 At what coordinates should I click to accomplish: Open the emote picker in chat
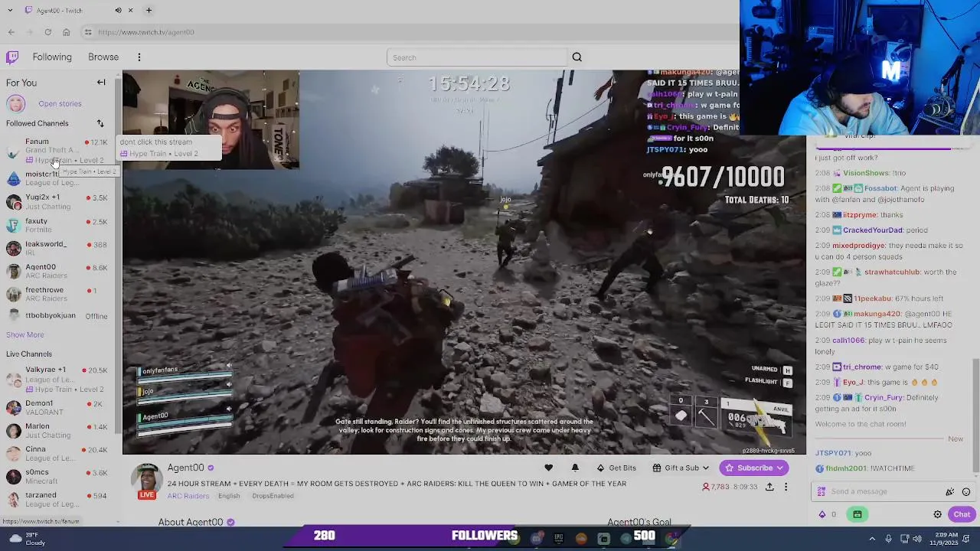click(966, 491)
